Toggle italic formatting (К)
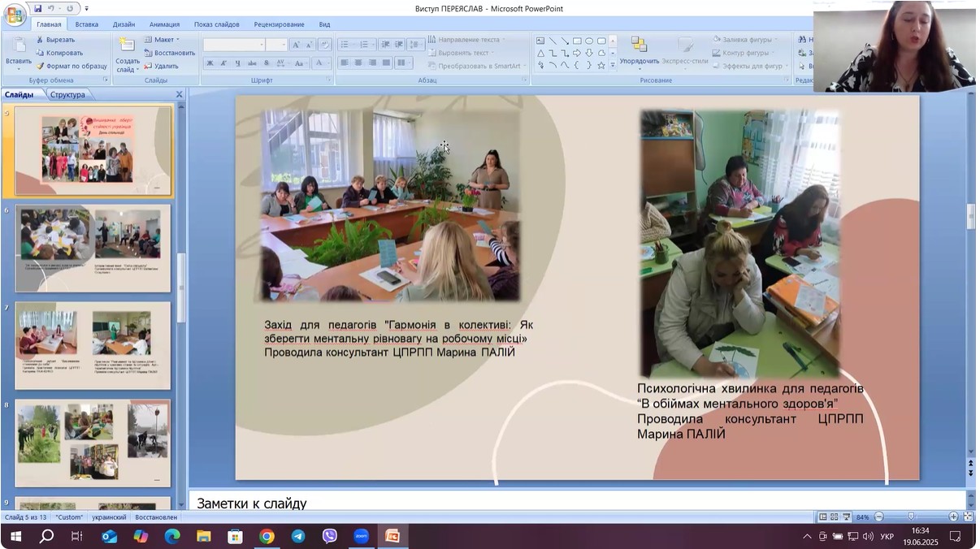This screenshot has height=549, width=980. pos(223,63)
